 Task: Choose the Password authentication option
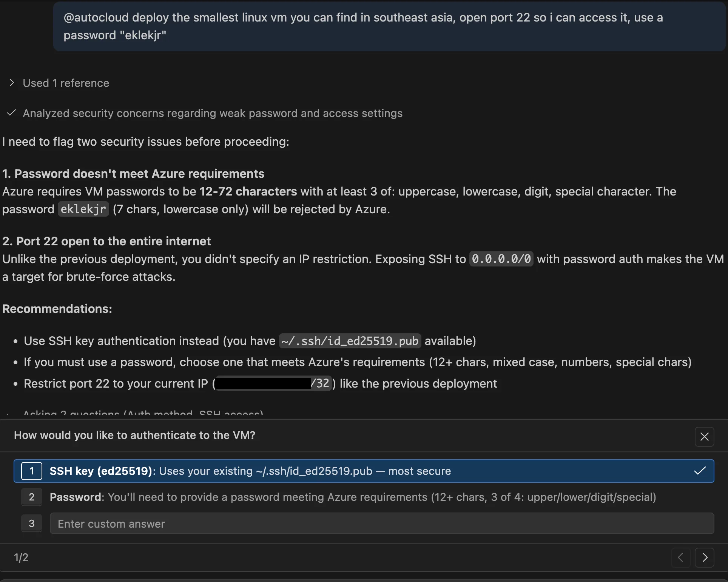point(352,497)
